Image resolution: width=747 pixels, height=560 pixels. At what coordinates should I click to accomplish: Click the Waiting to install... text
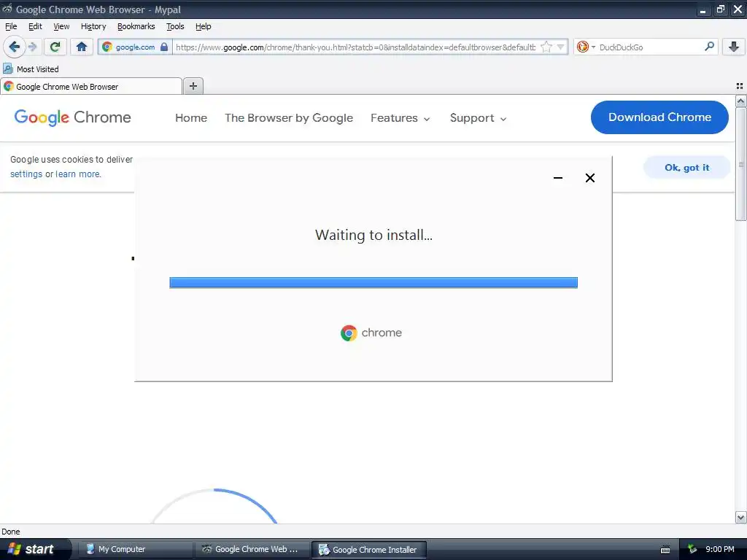click(373, 235)
